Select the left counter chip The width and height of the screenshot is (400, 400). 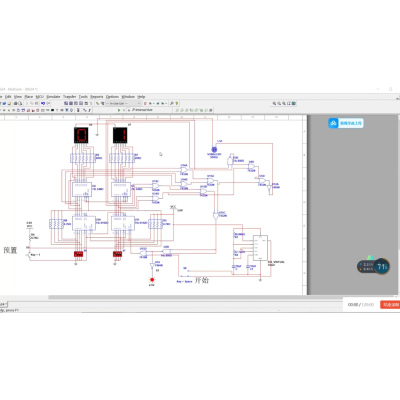84,223
